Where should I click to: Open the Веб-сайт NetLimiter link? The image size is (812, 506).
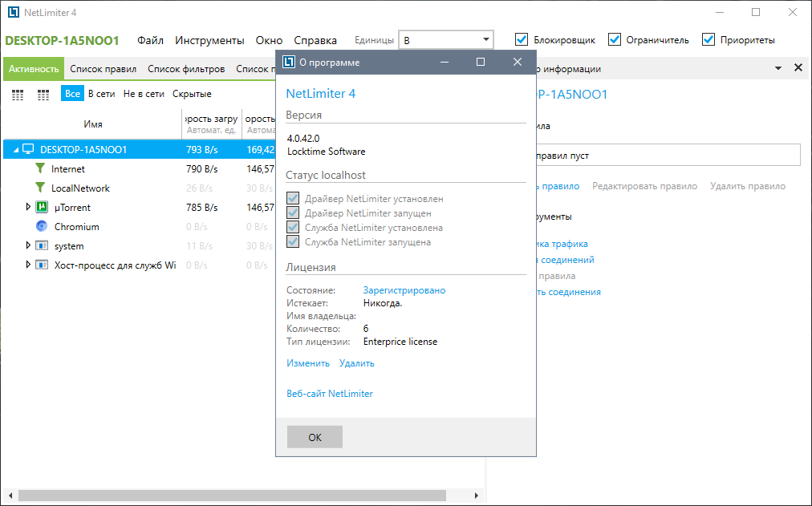tap(329, 394)
